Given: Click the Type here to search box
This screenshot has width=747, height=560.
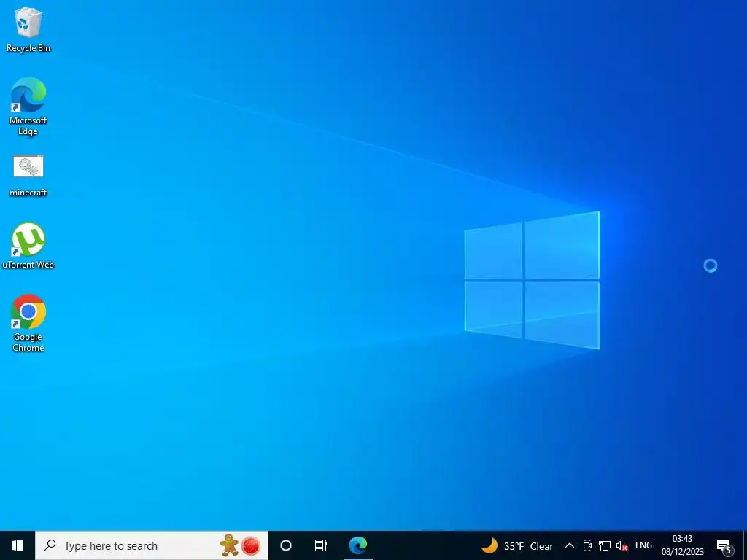Looking at the screenshot, I should [x=152, y=545].
